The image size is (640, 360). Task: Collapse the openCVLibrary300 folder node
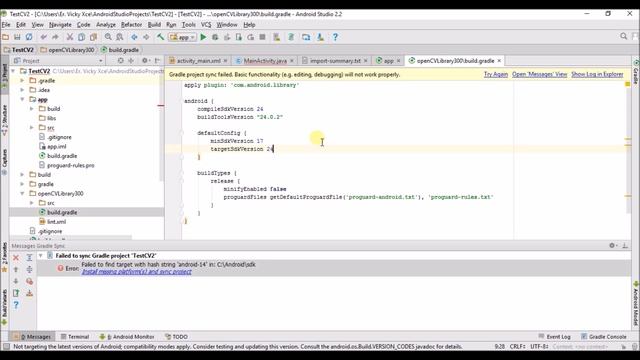[22, 193]
